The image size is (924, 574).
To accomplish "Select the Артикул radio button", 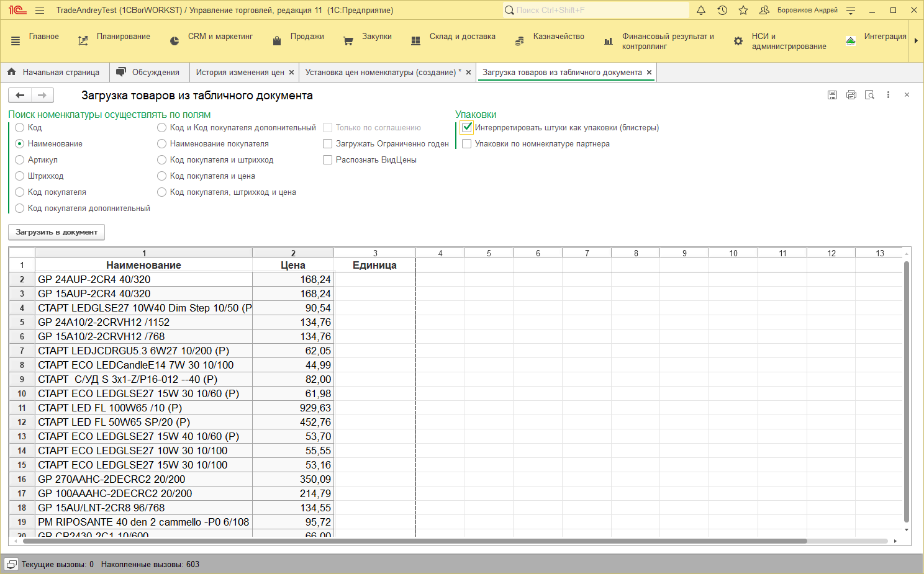I will 20,160.
